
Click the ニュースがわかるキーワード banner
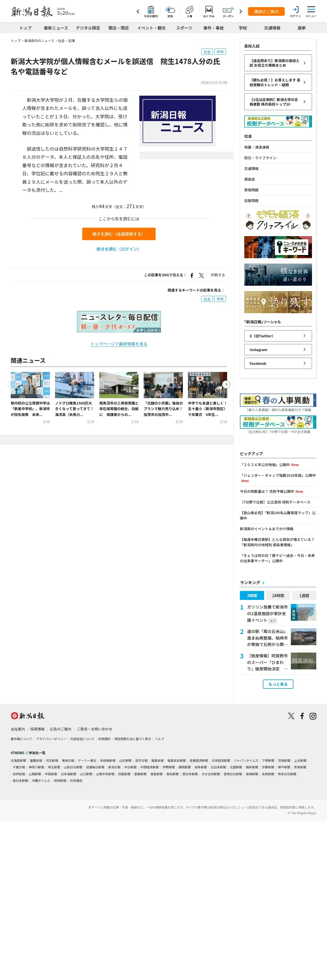[278, 247]
